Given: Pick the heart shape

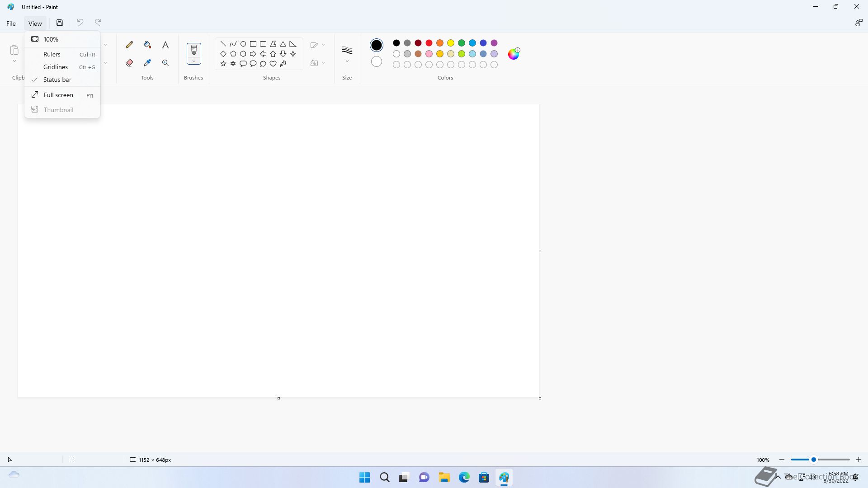Looking at the screenshot, I should coord(273,64).
